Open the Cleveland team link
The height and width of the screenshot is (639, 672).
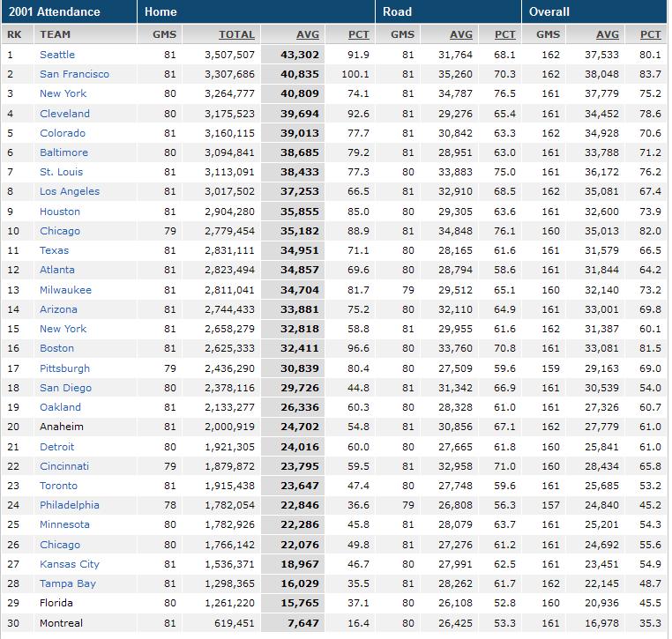pos(64,114)
